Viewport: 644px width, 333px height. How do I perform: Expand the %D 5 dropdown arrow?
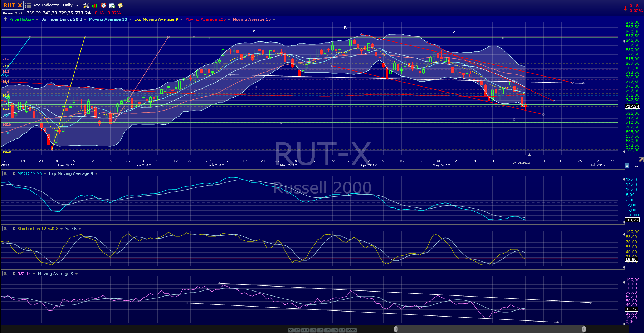point(80,229)
